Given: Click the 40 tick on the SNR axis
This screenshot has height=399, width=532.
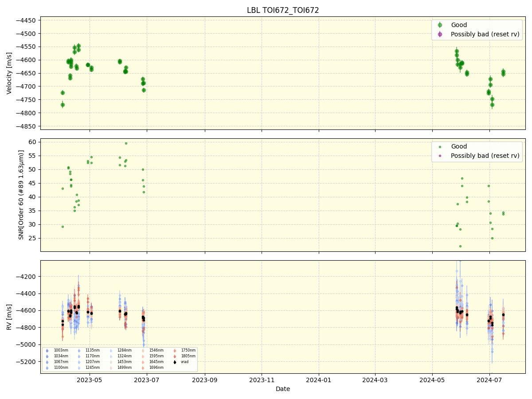Looking at the screenshot, I should pos(33,197).
